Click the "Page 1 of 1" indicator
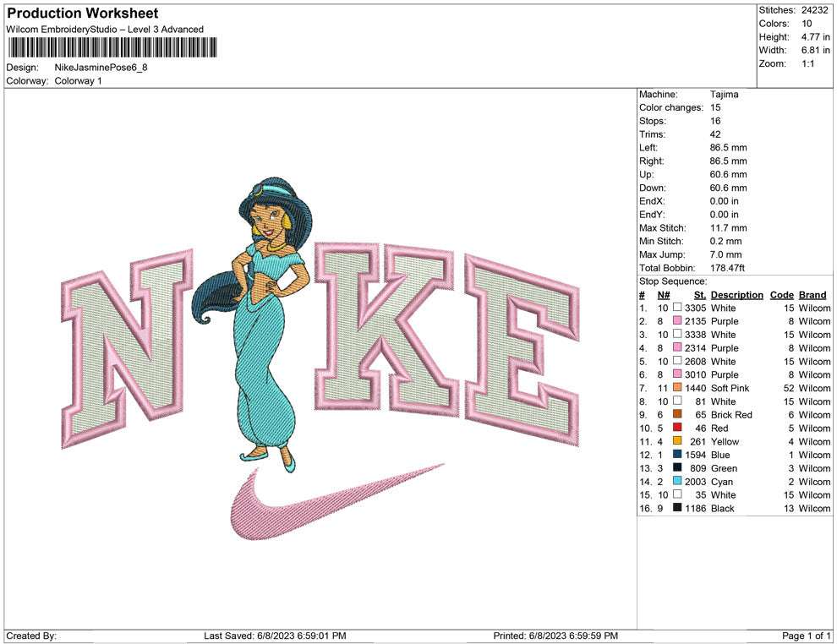Image resolution: width=837 pixels, height=644 pixels. 806,636
